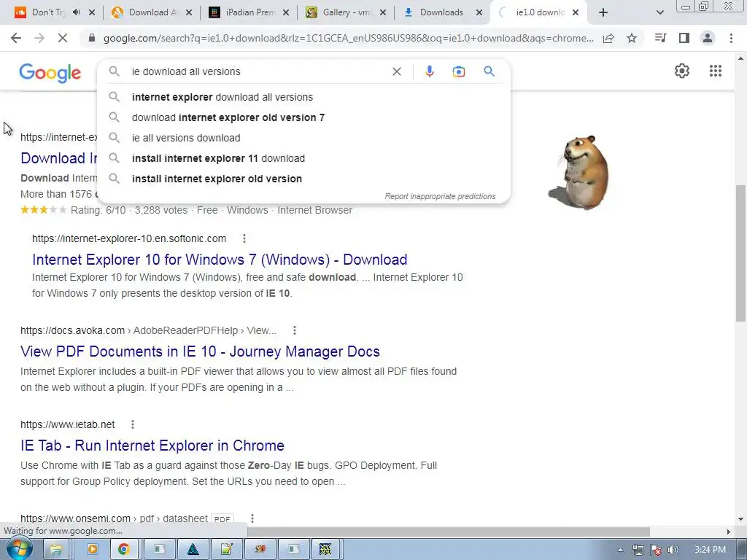Open the tab search dropdown arrow
747x560 pixels.
click(659, 13)
